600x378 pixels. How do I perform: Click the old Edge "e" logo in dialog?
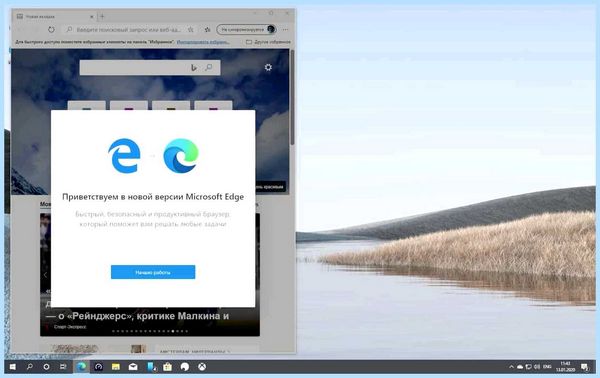124,156
